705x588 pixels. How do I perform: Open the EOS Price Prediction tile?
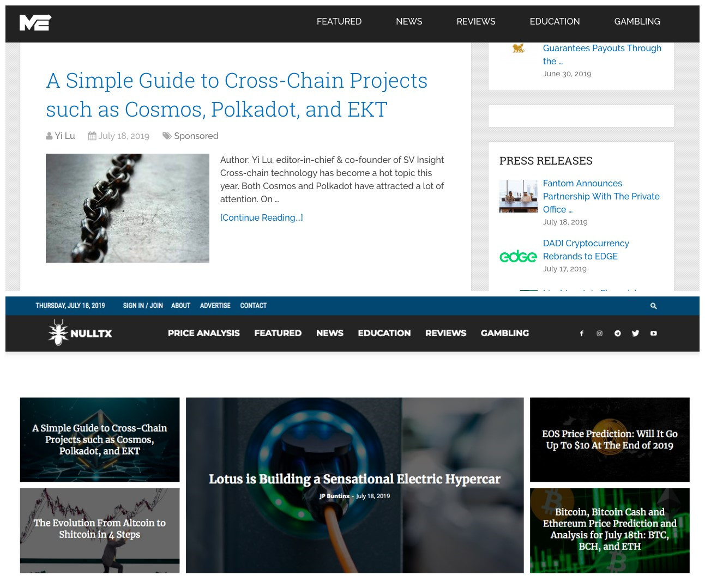[x=610, y=440]
